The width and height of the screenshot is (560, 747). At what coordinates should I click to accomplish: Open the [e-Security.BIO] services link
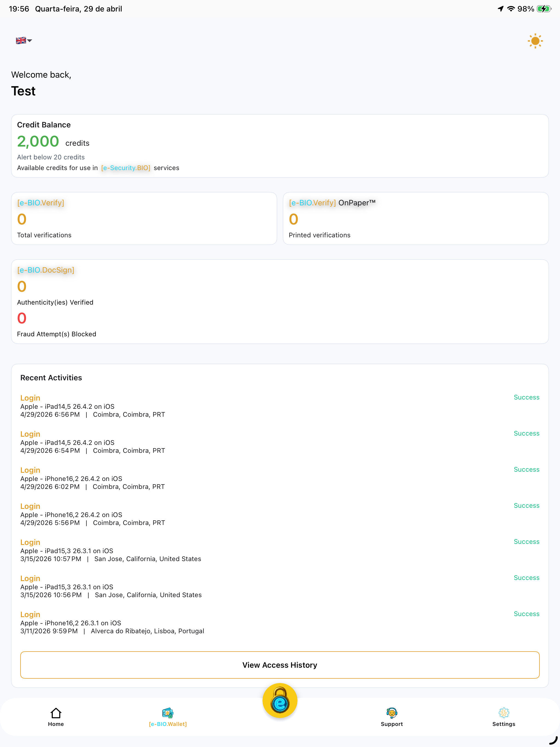click(126, 168)
